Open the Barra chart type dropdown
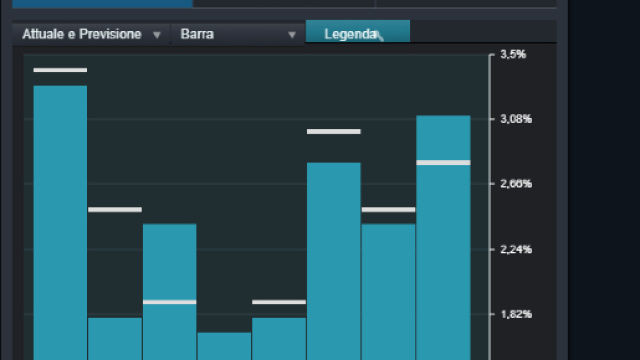The width and height of the screenshot is (640, 360). pos(238,34)
